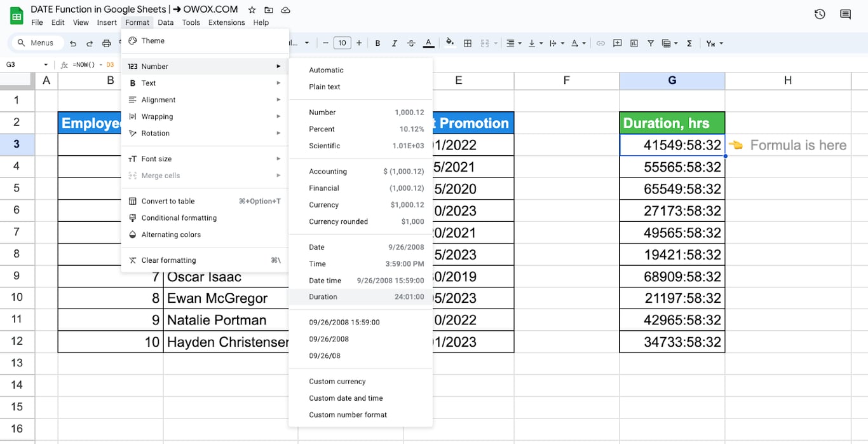Select Automatic number format
This screenshot has height=444, width=868.
coord(361,70)
